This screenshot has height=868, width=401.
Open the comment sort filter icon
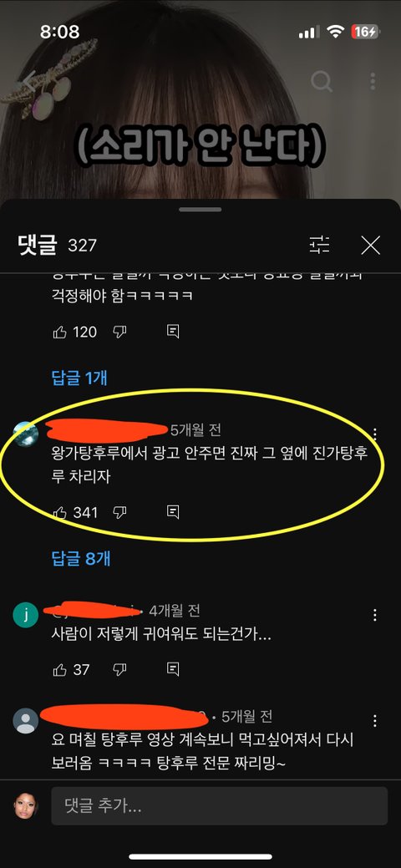320,244
